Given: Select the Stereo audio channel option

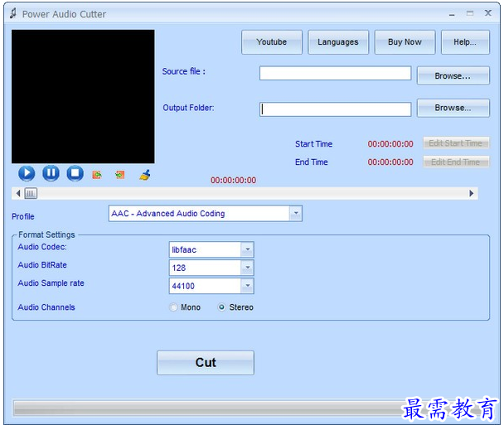Looking at the screenshot, I should point(221,307).
